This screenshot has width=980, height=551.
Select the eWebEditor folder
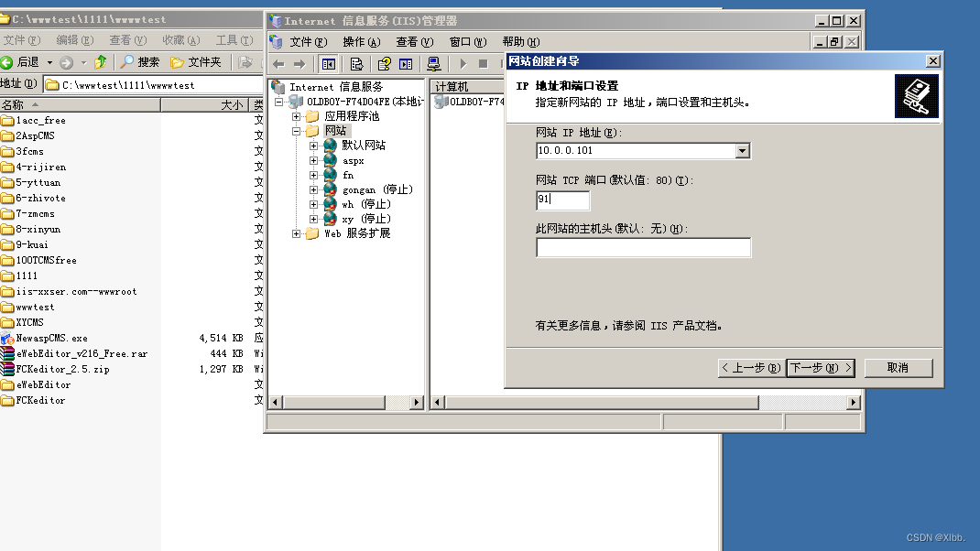pyautogui.click(x=43, y=384)
